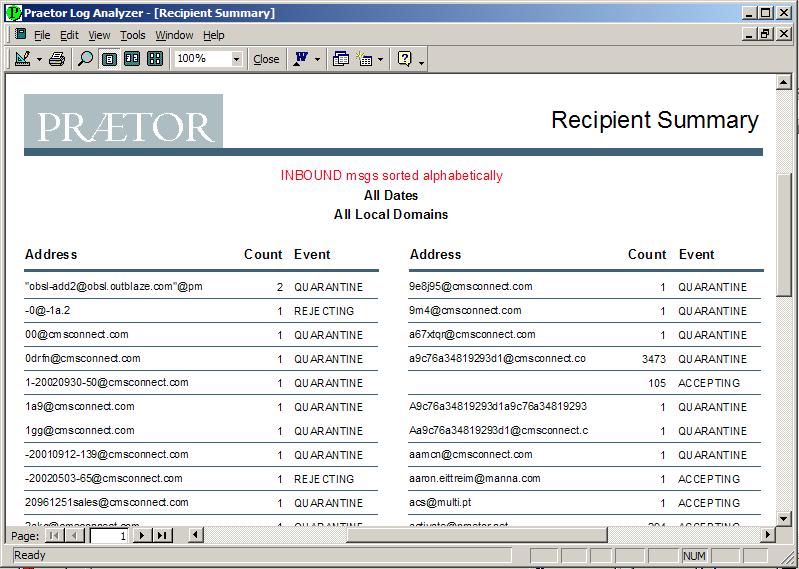The image size is (799, 569).
Task: Click the NUM status bar indicator
Action: click(694, 556)
